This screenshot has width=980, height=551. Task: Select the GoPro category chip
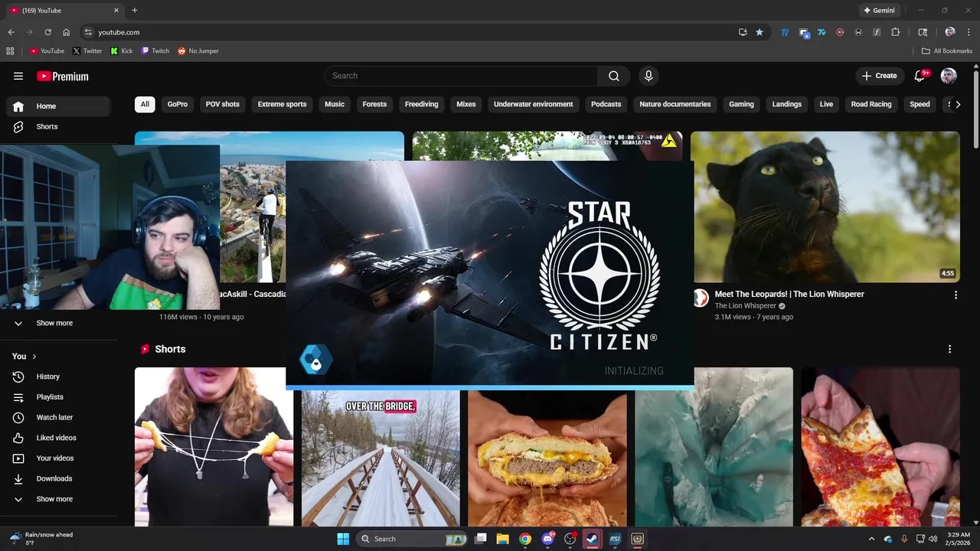coord(178,104)
